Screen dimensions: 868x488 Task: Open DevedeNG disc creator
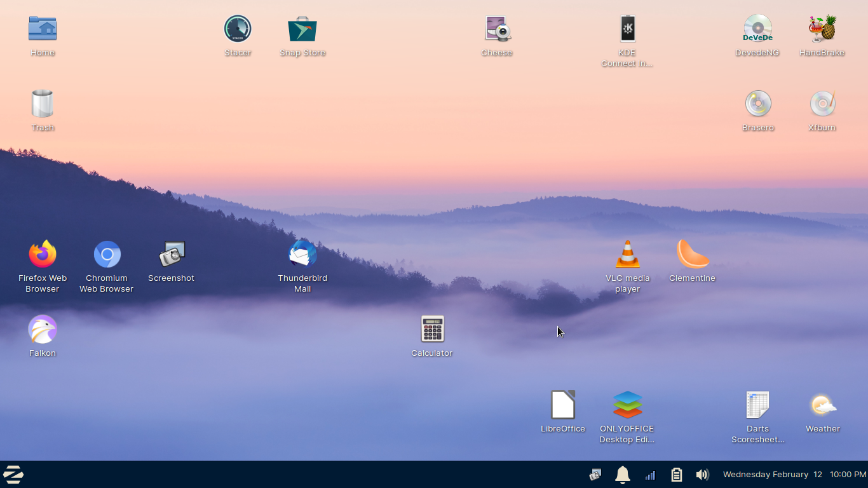coord(757,29)
